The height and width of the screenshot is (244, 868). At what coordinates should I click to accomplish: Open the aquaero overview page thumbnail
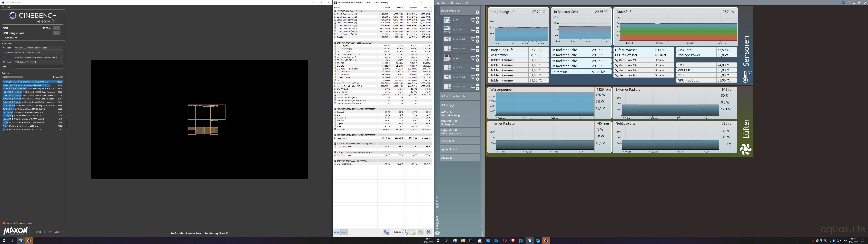(x=447, y=58)
